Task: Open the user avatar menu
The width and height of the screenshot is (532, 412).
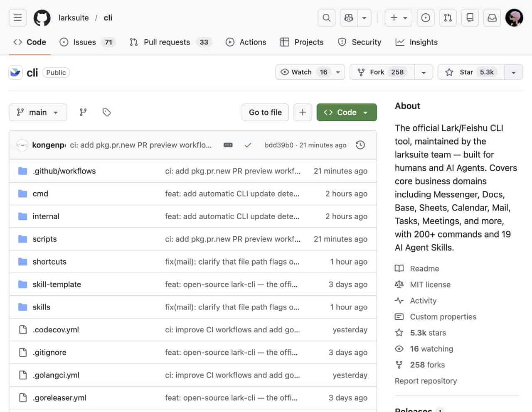Action: [x=514, y=17]
